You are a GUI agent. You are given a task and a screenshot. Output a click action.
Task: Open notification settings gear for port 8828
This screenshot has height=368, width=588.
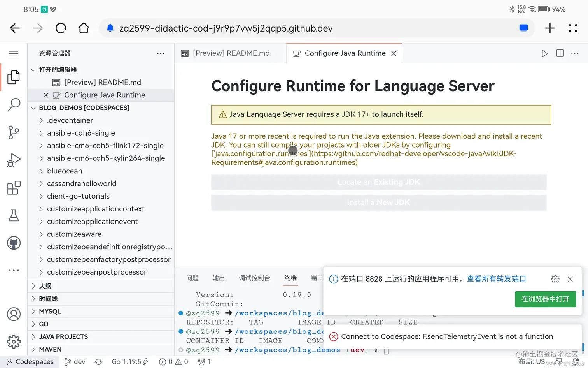pyautogui.click(x=555, y=279)
